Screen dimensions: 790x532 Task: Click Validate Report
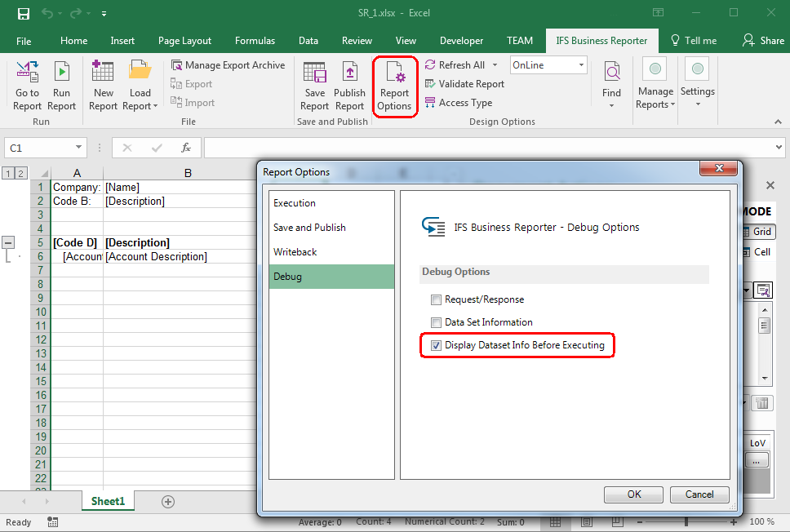(464, 84)
